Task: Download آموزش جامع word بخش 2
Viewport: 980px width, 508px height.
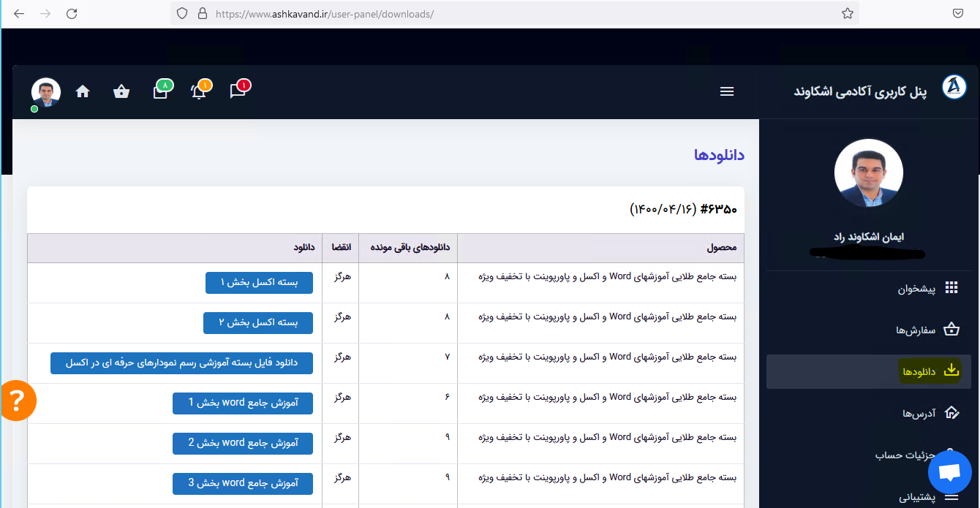Action: (243, 443)
